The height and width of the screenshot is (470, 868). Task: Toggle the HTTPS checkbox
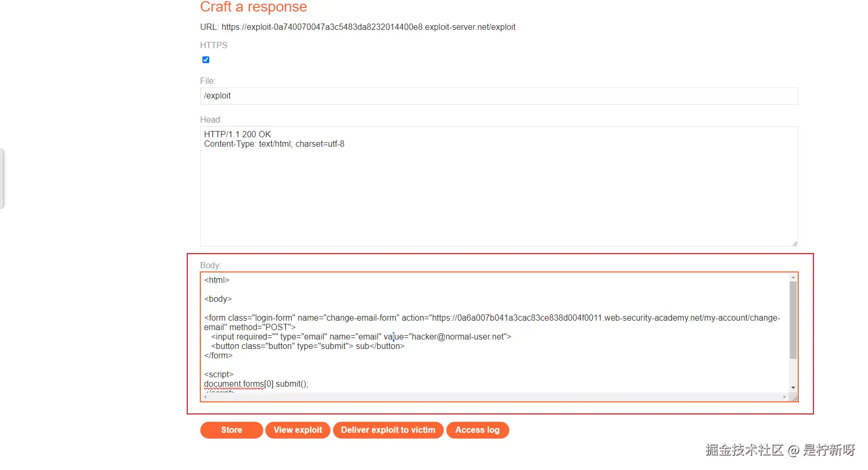(x=206, y=60)
